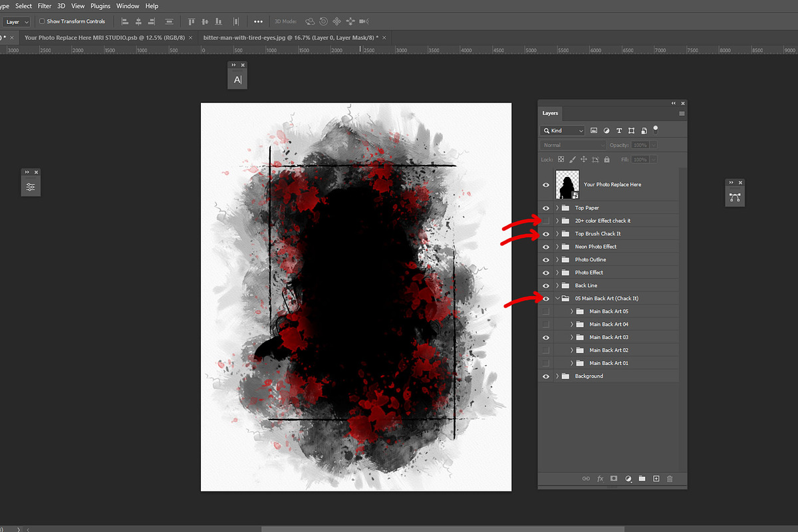798x532 pixels.
Task: Open the collapsed Properties sliders panel icon
Action: point(31,187)
